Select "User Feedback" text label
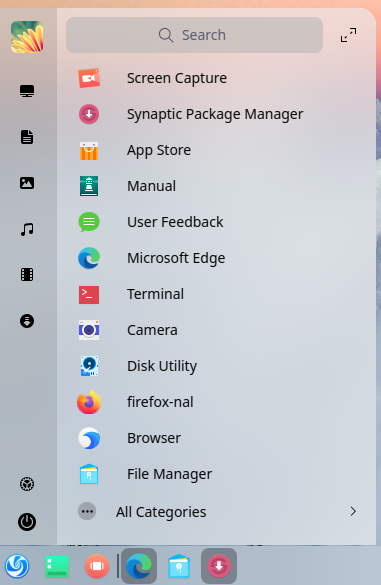Screen dimensions: 381x585 click(x=175, y=222)
